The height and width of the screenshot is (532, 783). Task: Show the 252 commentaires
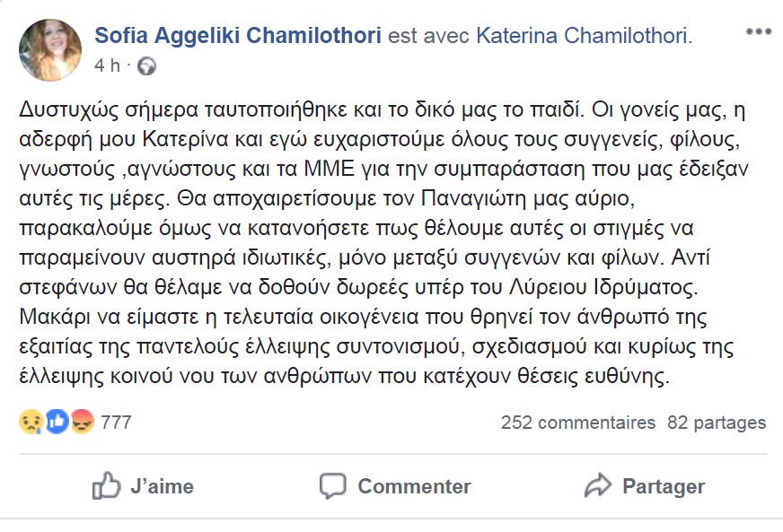tap(578, 423)
